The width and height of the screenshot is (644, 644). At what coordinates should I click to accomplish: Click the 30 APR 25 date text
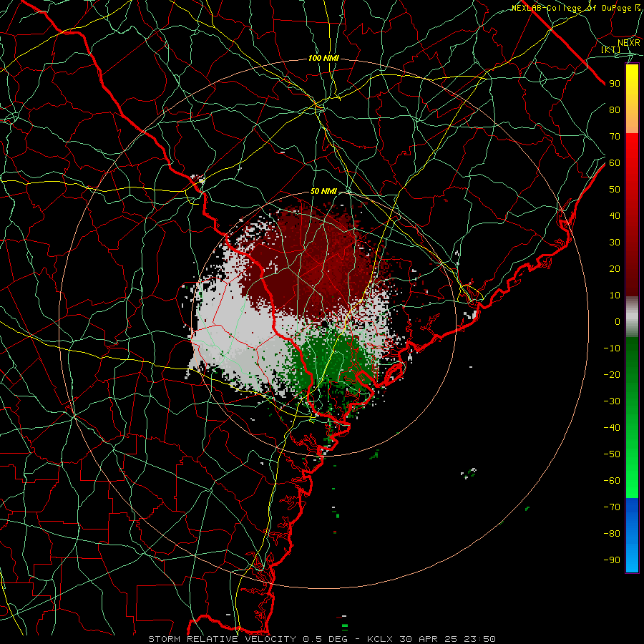click(x=427, y=639)
